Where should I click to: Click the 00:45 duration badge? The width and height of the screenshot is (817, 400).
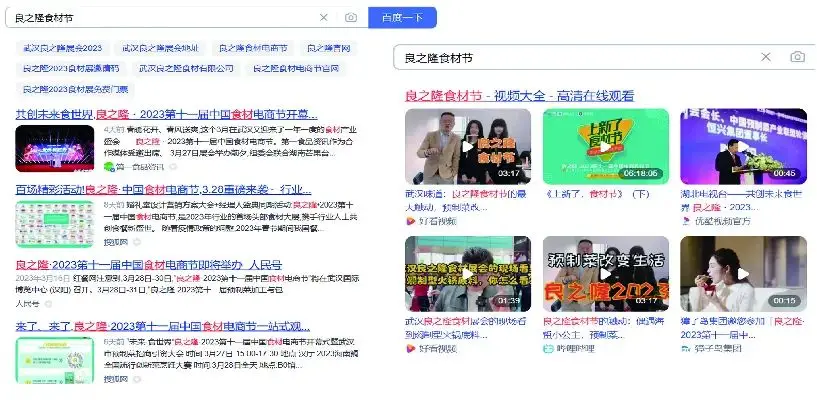(785, 173)
